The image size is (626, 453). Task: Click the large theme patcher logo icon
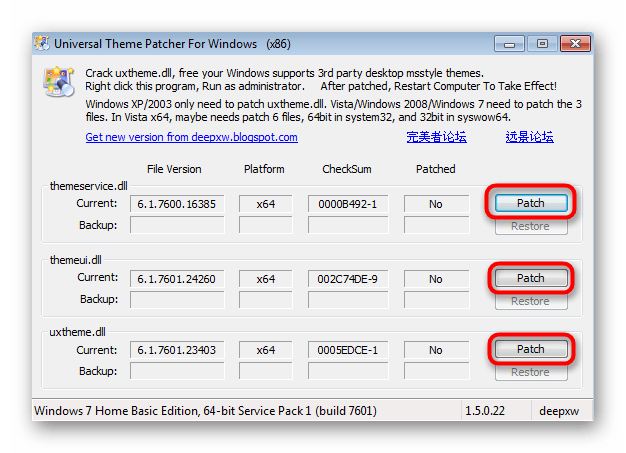click(59, 82)
